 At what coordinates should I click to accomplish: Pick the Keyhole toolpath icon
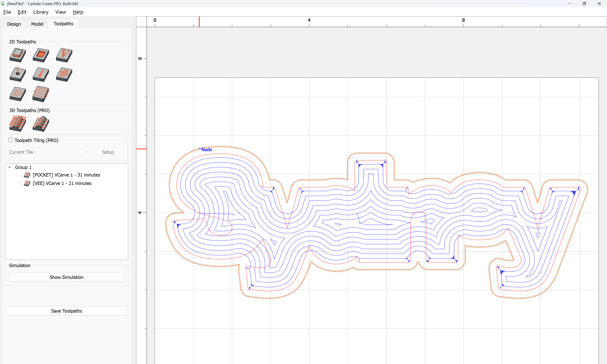click(41, 74)
